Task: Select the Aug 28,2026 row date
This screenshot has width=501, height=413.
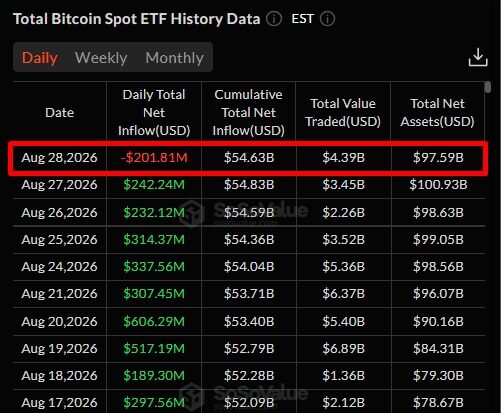Action: (x=59, y=157)
